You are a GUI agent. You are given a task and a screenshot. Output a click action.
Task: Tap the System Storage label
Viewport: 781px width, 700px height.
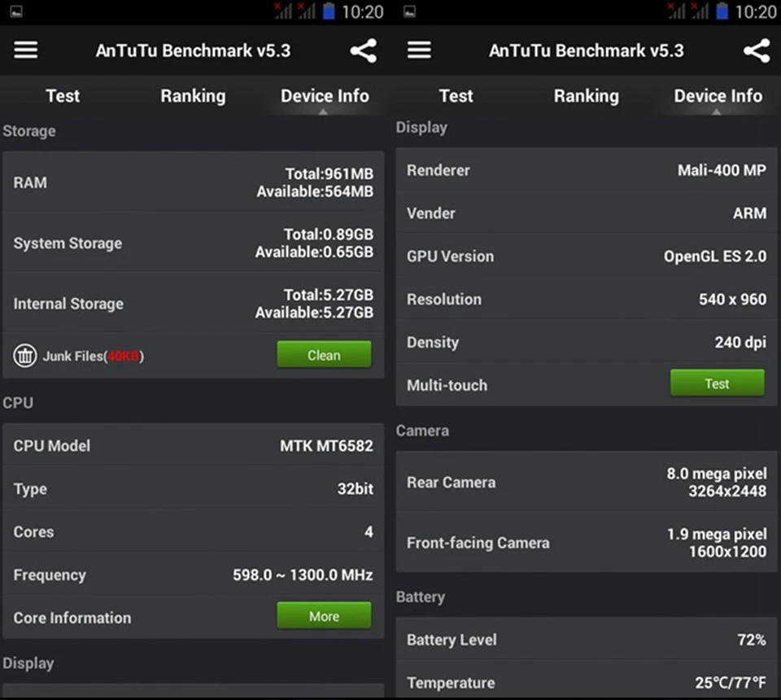[x=68, y=243]
